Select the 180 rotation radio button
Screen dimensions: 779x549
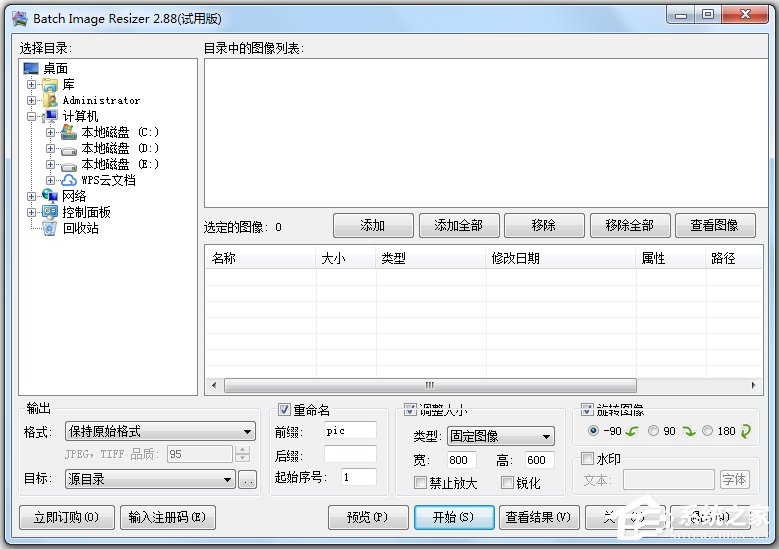[x=707, y=431]
